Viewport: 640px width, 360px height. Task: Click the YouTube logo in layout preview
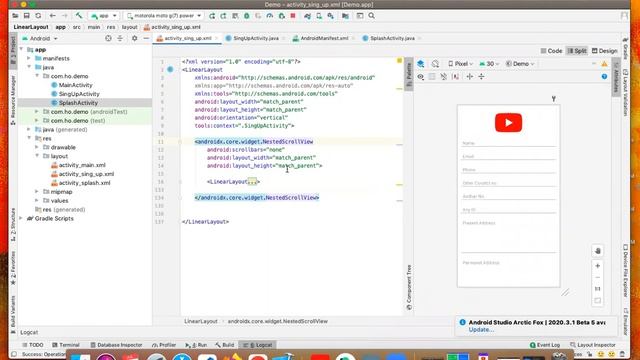[x=508, y=122]
